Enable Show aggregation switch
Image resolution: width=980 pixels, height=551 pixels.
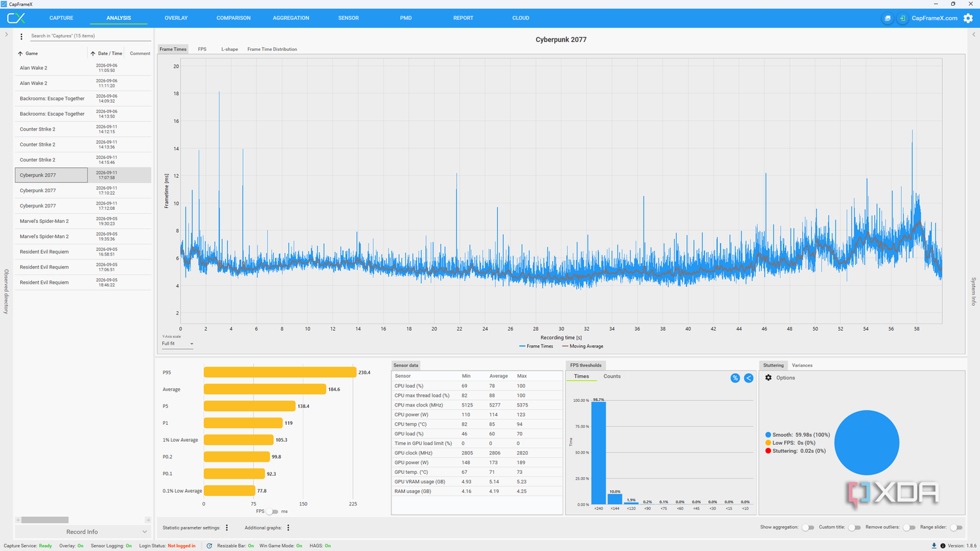click(808, 527)
